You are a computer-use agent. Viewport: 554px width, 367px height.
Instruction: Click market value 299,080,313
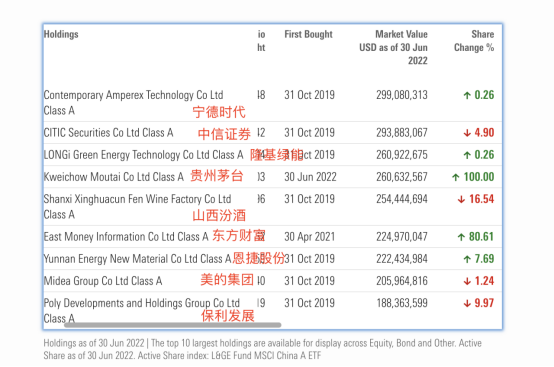click(x=402, y=95)
